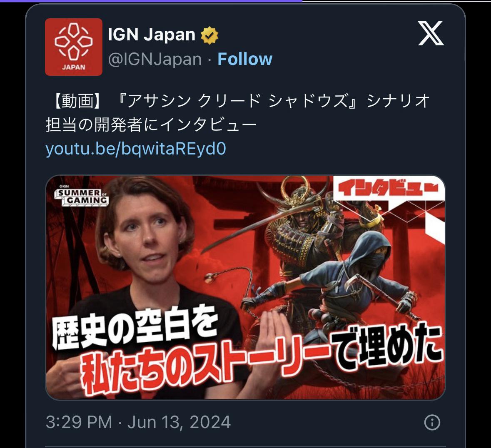Click the X logo in the tweet
This screenshot has width=491, height=448.
(x=431, y=33)
